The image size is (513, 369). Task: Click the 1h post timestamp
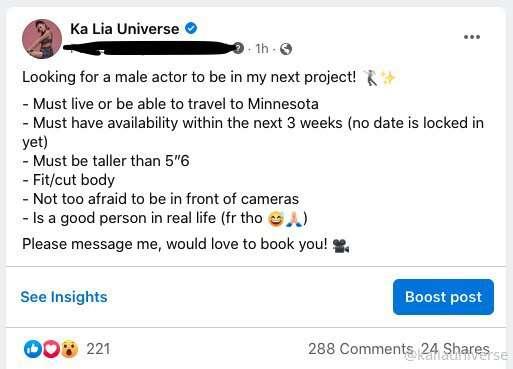coord(262,49)
